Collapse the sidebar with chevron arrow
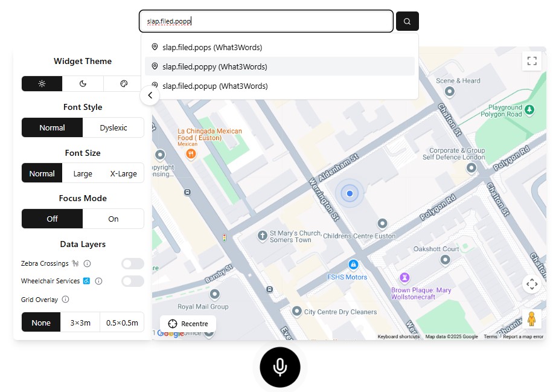Image resolution: width=556 pixels, height=392 pixels. tap(150, 95)
